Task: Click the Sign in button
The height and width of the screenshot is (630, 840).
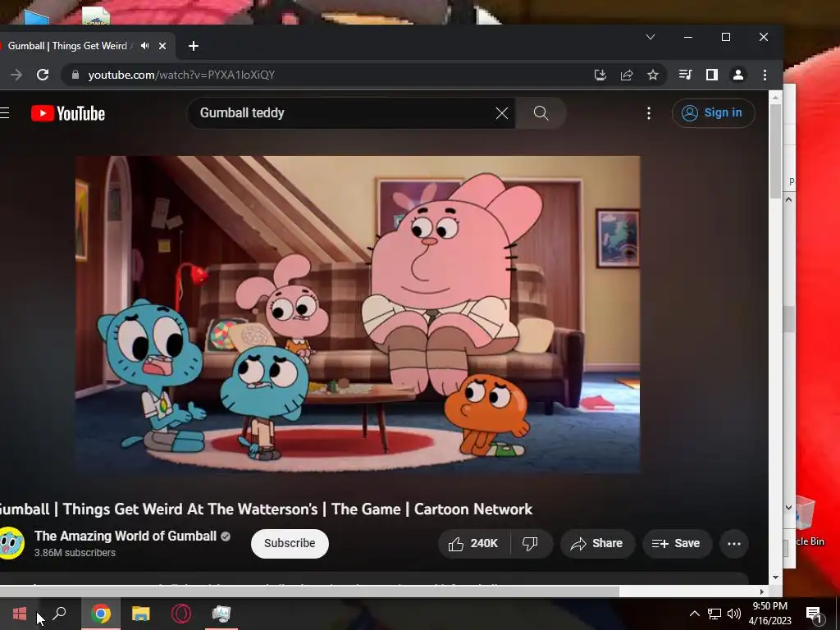Action: (713, 113)
